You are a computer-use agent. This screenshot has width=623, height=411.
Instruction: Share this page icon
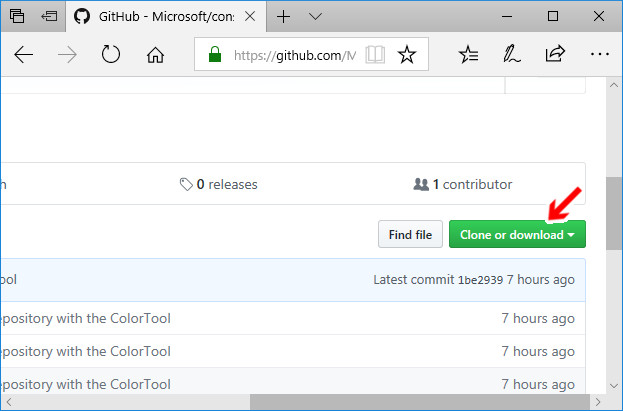555,53
